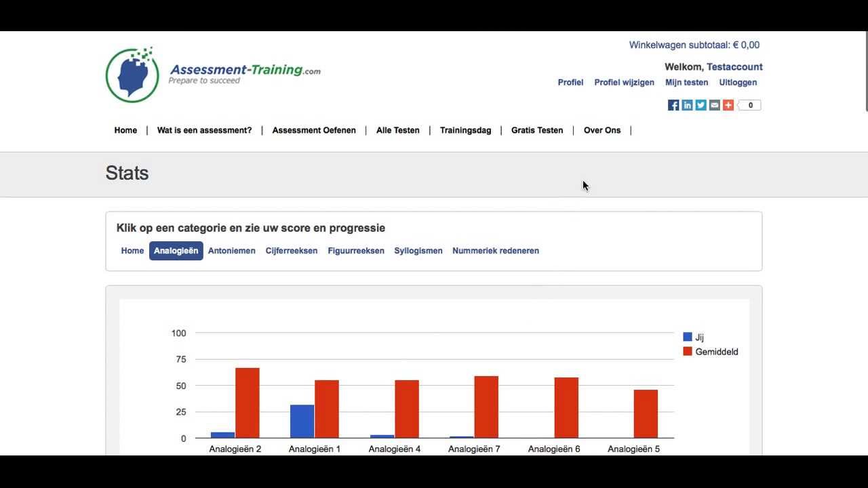868x488 pixels.
Task: Share page on Twitter
Action: [701, 105]
